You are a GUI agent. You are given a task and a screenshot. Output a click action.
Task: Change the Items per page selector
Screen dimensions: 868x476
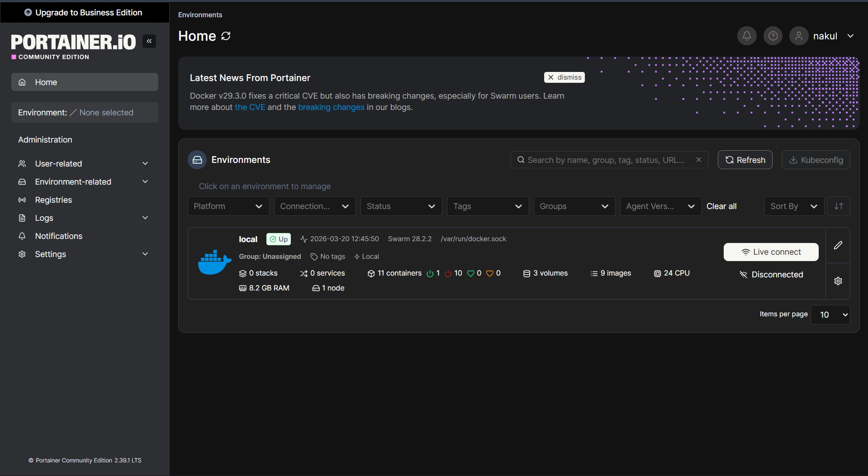point(830,314)
